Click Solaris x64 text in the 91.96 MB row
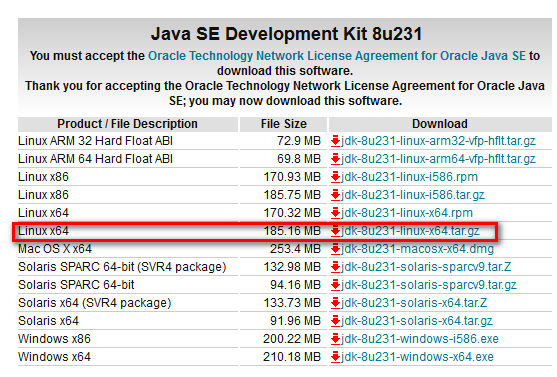This screenshot has height=377, width=557. [x=48, y=321]
